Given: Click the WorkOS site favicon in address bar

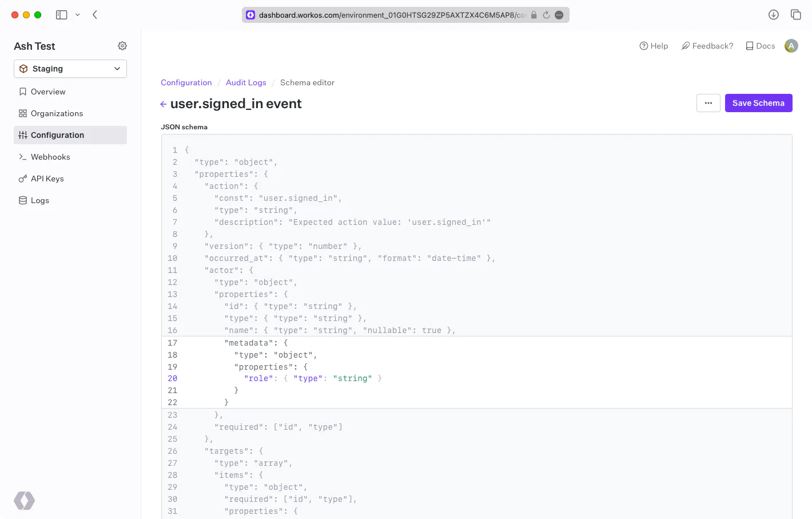Looking at the screenshot, I should click(x=250, y=15).
